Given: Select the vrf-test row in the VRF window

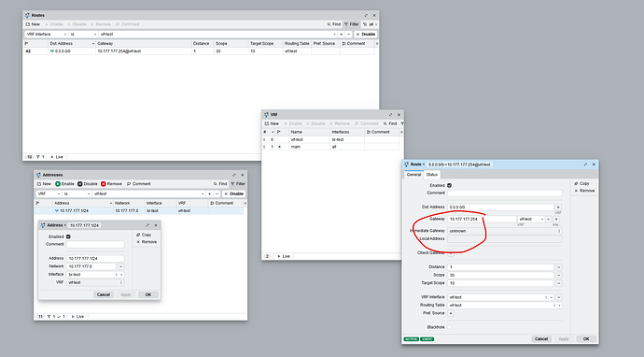Looking at the screenshot, I should click(x=330, y=139).
